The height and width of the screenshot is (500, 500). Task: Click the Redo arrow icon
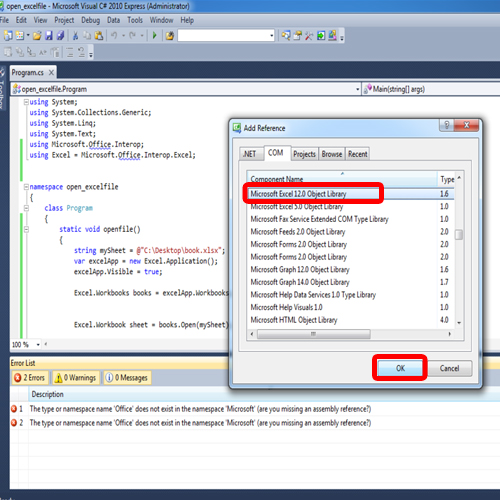coord(132,35)
